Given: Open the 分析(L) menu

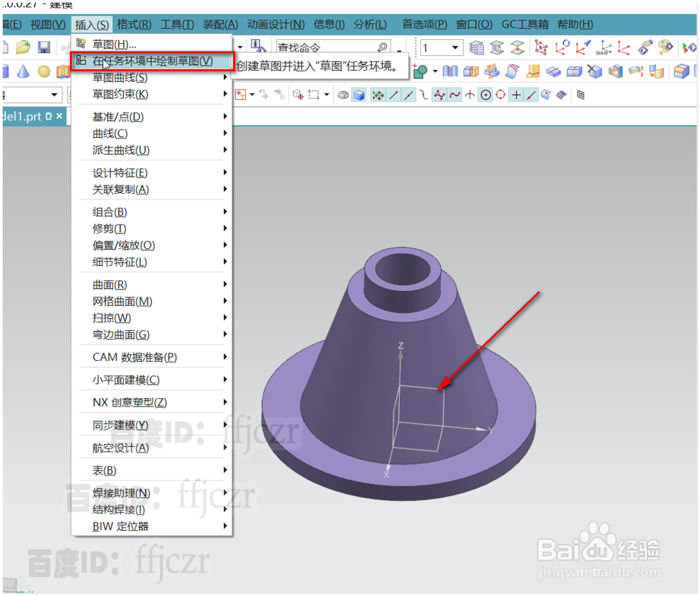Looking at the screenshot, I should point(370,24).
